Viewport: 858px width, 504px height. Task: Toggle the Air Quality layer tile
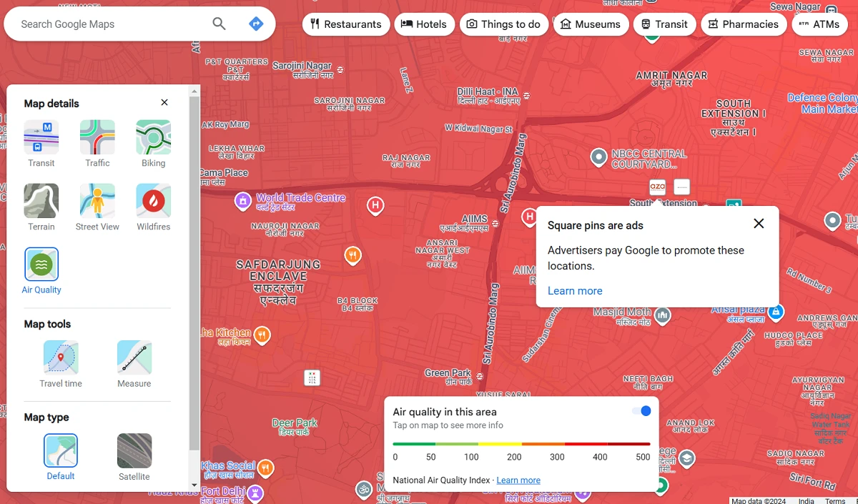point(41,271)
